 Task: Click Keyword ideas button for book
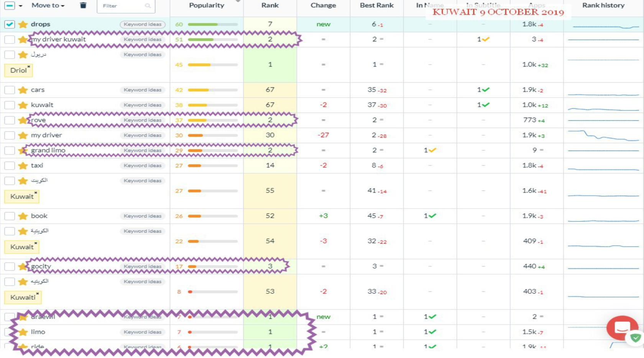(143, 216)
